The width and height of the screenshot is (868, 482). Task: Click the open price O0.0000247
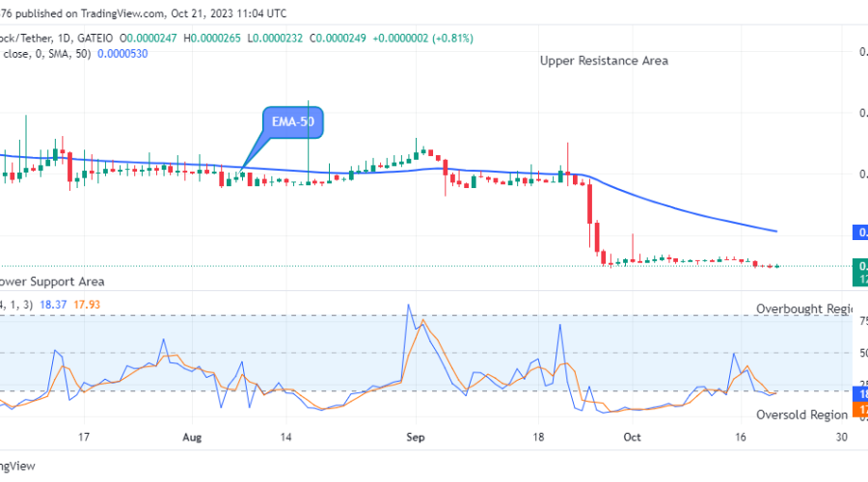coord(148,39)
